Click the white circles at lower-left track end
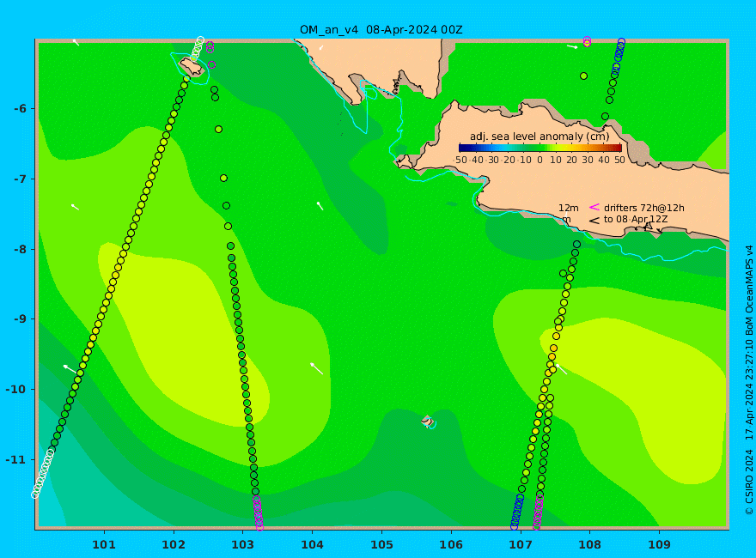Image resolution: width=756 pixels, height=558 pixels. coord(42,473)
